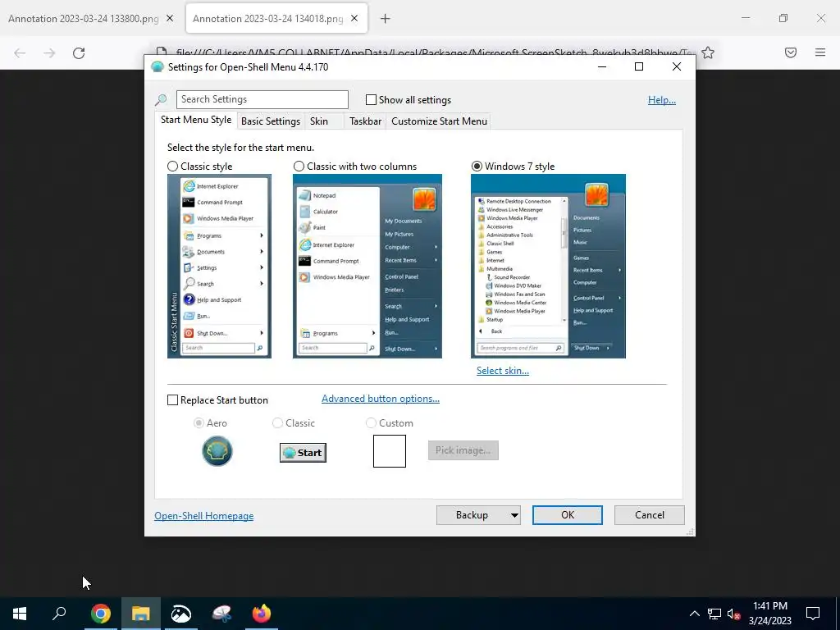Enable the Show all settings checkbox
Image resolution: width=840 pixels, height=630 pixels.
371,99
